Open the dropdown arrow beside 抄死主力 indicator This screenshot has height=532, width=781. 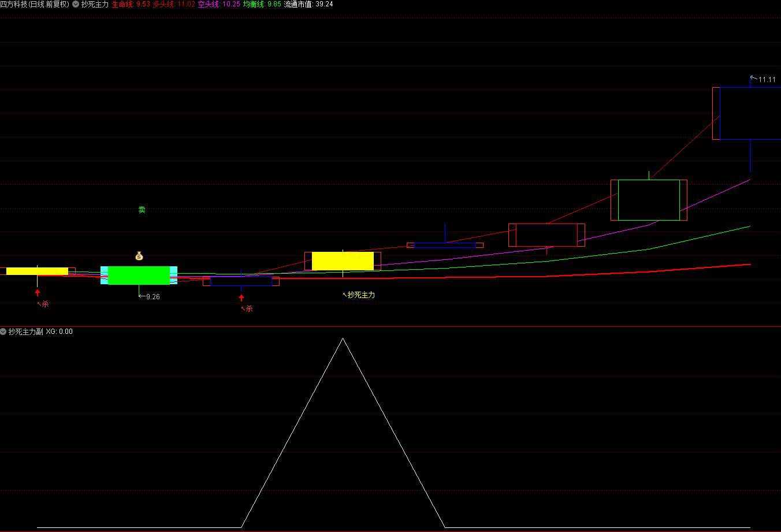(76, 4)
